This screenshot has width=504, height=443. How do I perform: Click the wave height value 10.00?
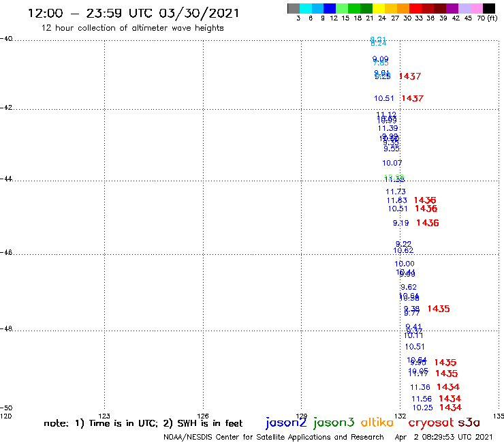pyautogui.click(x=405, y=264)
